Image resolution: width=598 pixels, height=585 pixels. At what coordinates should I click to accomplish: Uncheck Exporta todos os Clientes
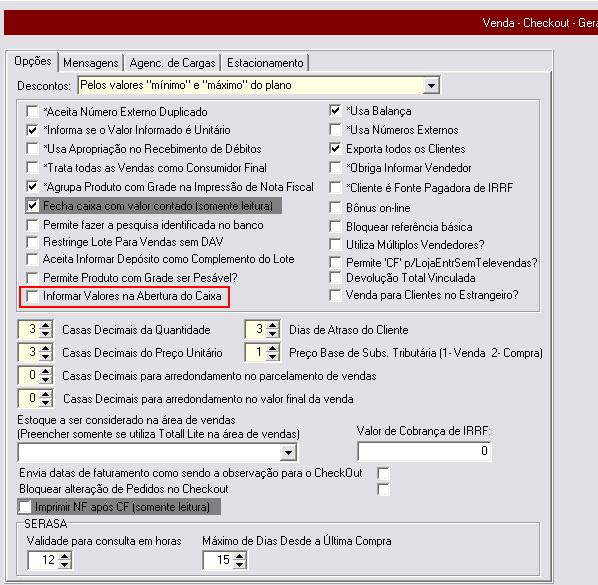click(x=335, y=149)
